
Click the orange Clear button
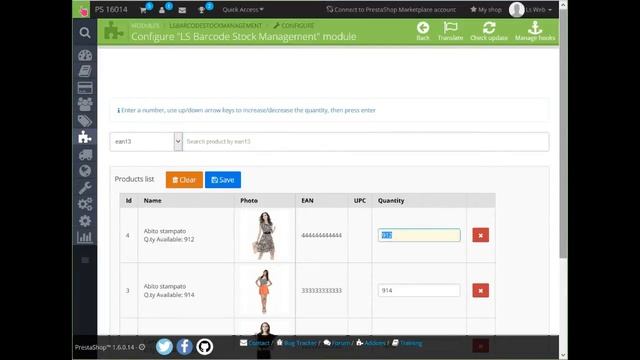coord(184,180)
